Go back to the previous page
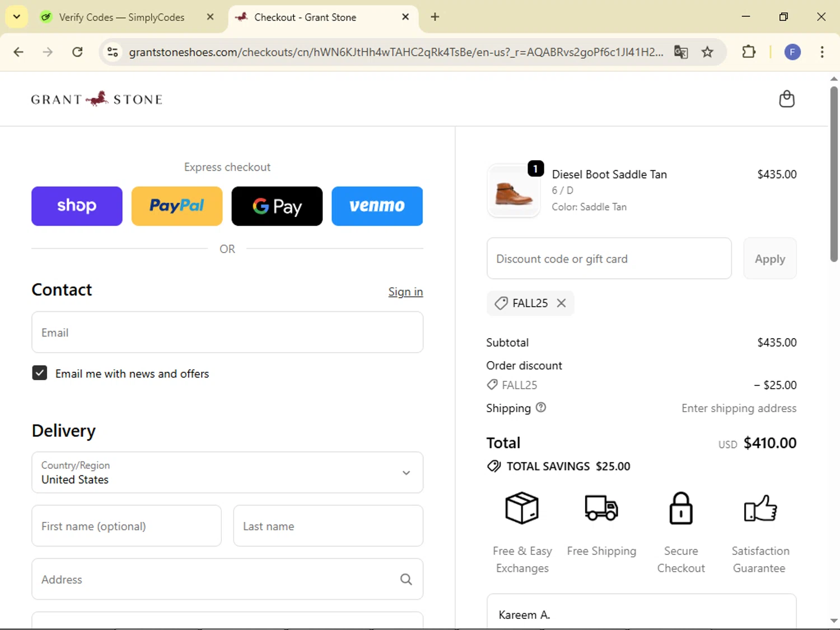 click(18, 52)
